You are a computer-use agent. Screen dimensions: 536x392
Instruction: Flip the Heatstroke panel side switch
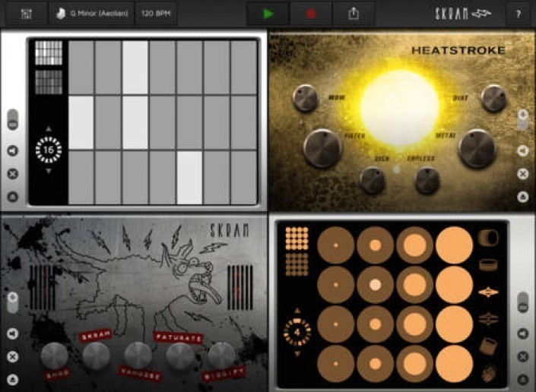tap(522, 119)
